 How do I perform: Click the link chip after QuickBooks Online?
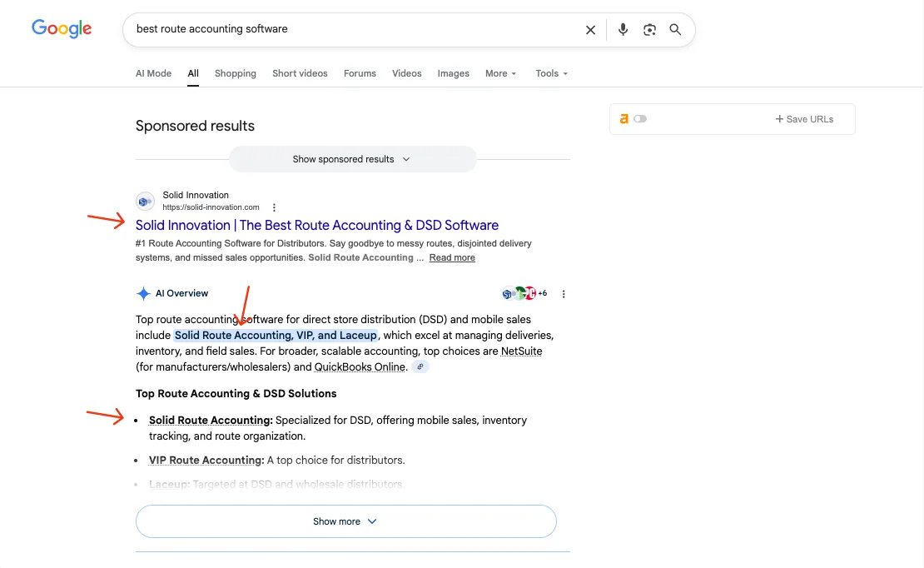[420, 367]
